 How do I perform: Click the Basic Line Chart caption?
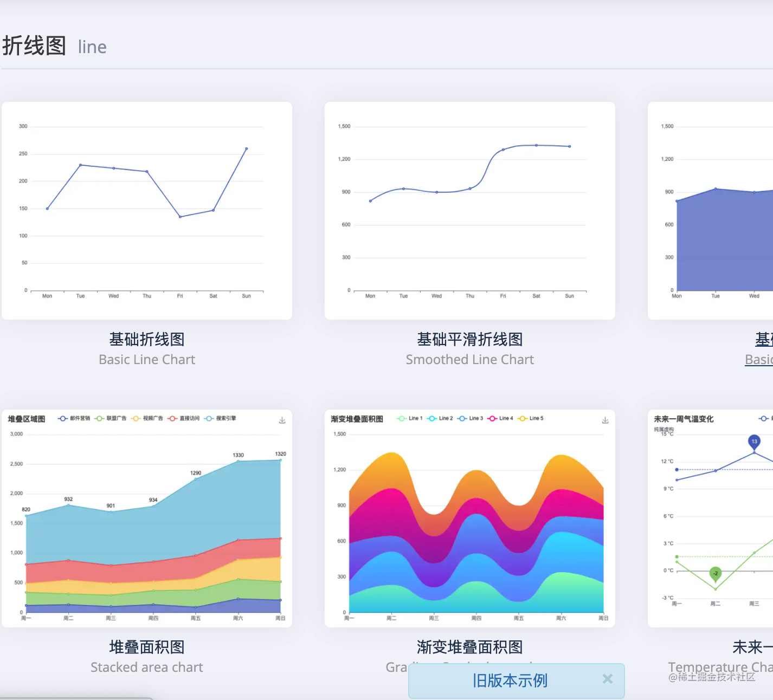147,360
